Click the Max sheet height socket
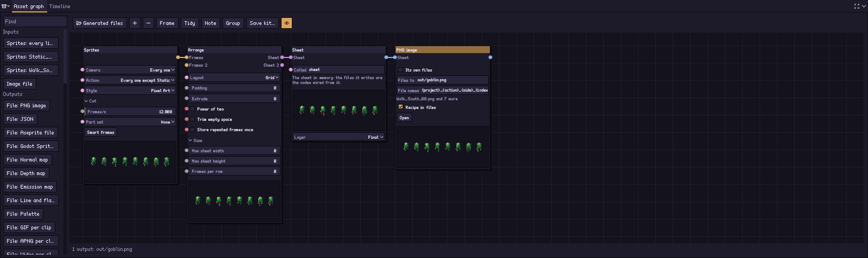868x258 pixels. (x=187, y=161)
